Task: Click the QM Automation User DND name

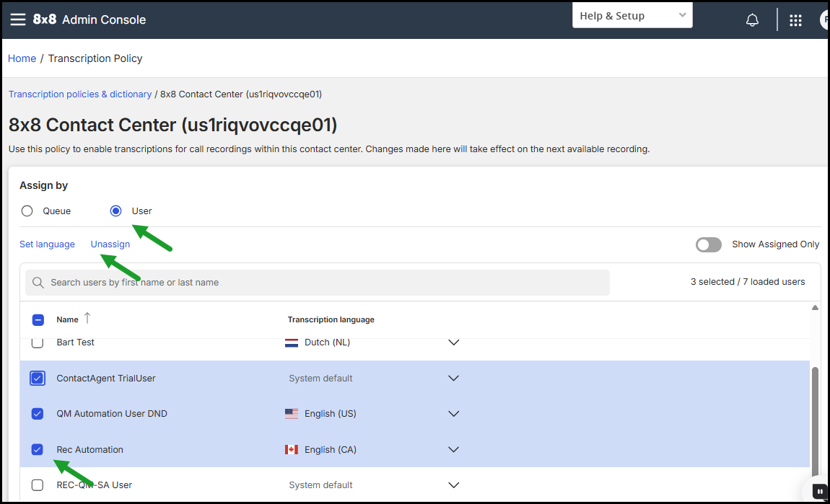Action: (112, 414)
